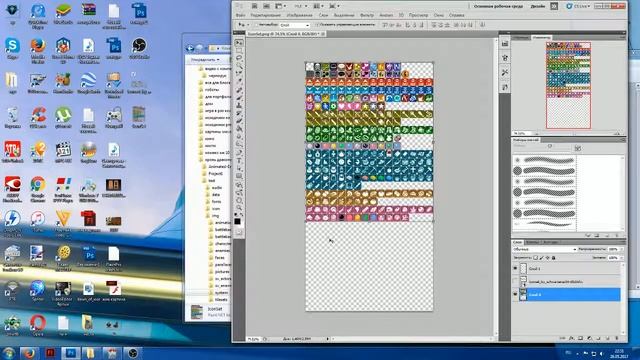Select the Gradient tool

239,129
